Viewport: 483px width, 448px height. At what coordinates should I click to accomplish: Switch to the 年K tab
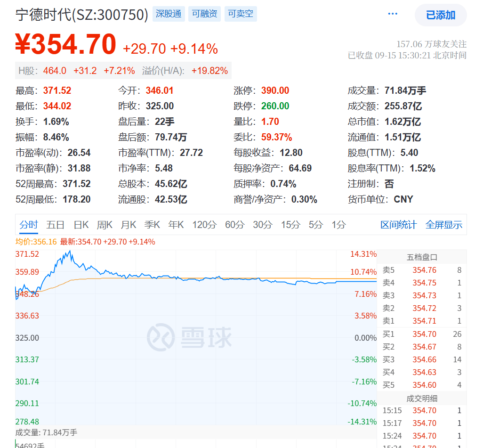click(x=176, y=225)
